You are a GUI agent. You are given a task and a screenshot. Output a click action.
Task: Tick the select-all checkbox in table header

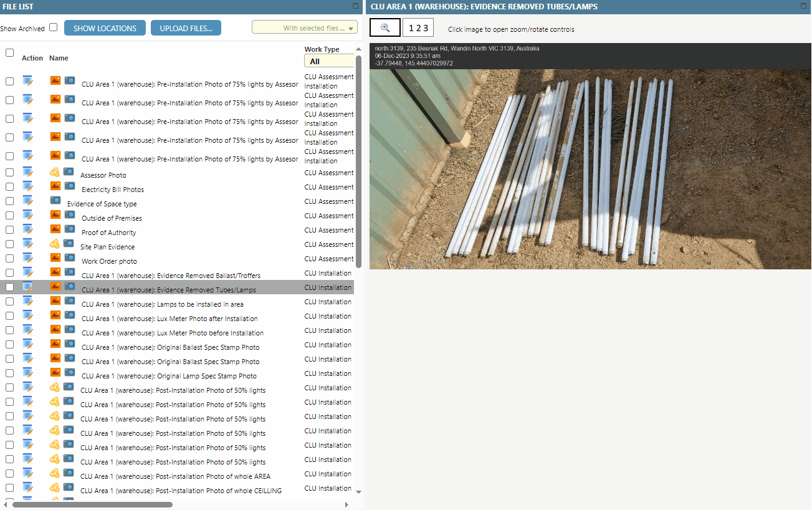pos(9,53)
